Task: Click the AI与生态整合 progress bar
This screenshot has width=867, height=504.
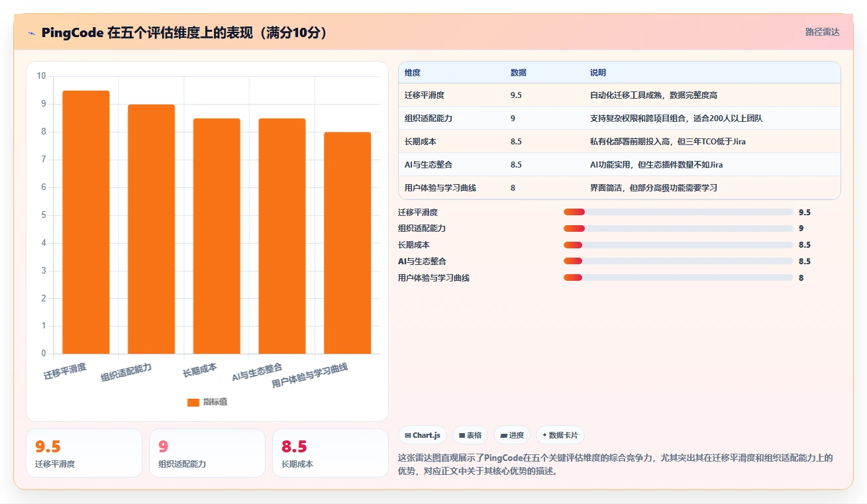Action: (x=678, y=261)
